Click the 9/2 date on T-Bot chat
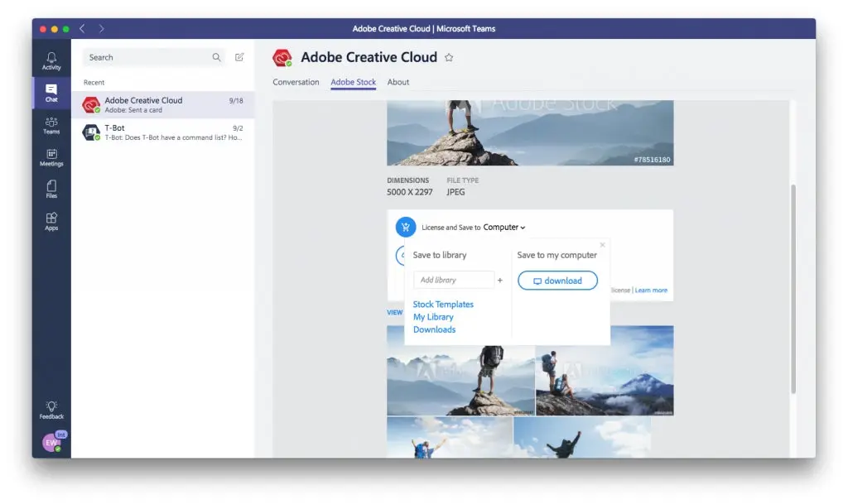This screenshot has height=504, width=848. click(238, 128)
